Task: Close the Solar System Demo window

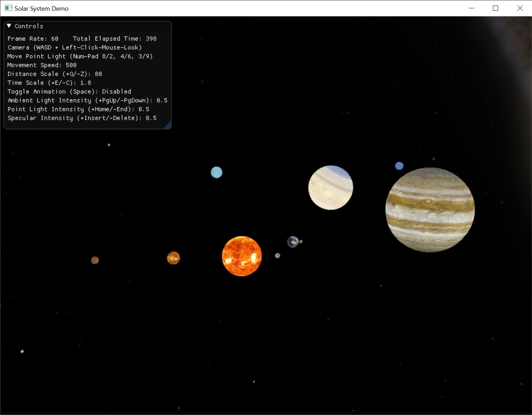Action: (520, 8)
